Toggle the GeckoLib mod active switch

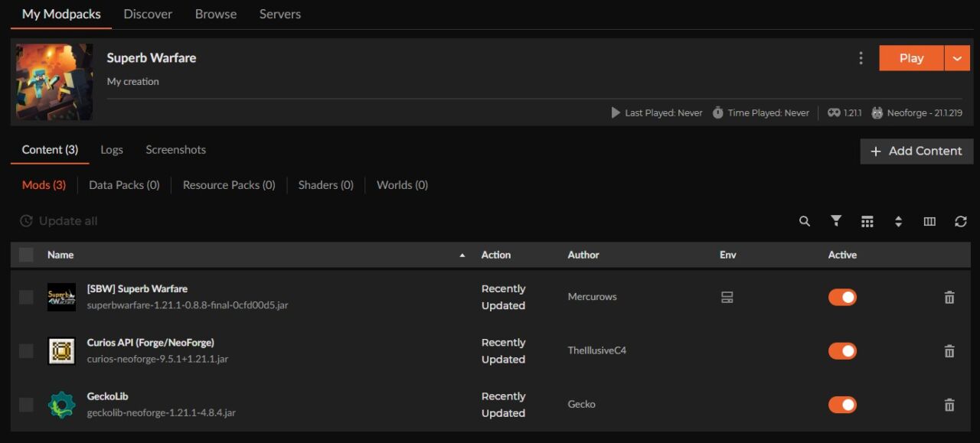coord(842,405)
